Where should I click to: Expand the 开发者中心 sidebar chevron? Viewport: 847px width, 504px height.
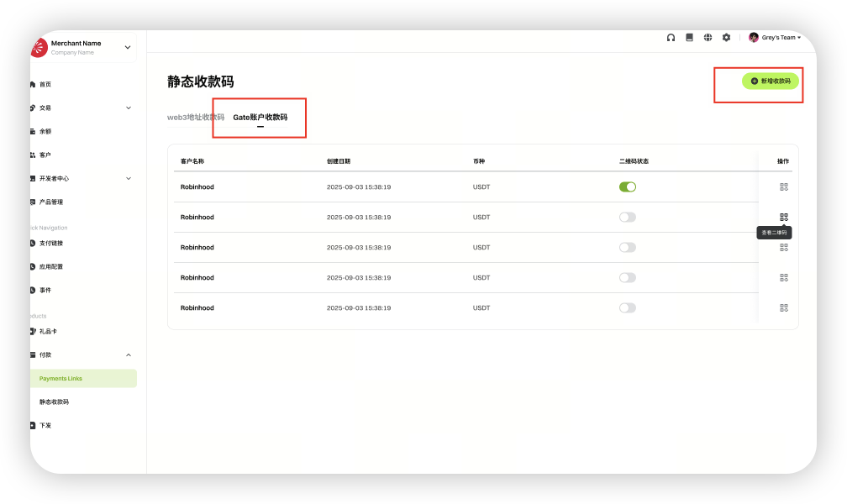click(x=129, y=178)
